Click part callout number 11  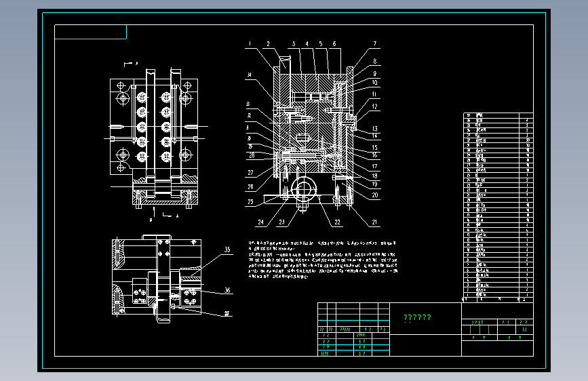click(x=374, y=94)
